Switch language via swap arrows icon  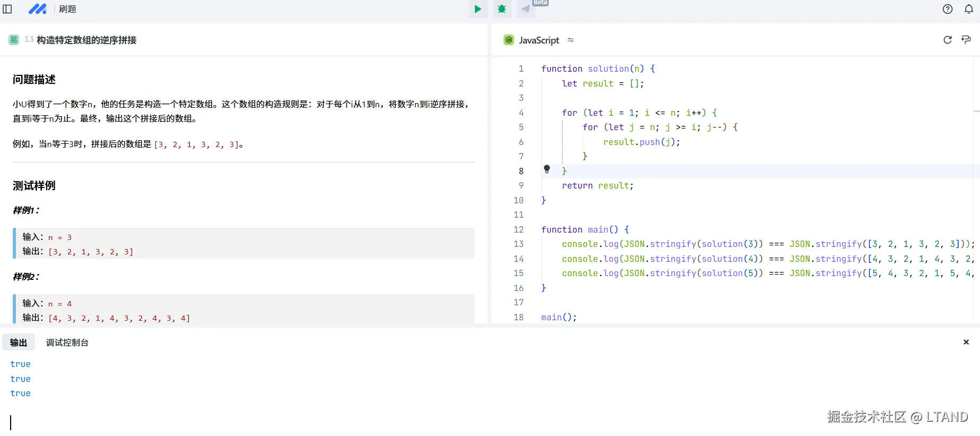click(570, 40)
